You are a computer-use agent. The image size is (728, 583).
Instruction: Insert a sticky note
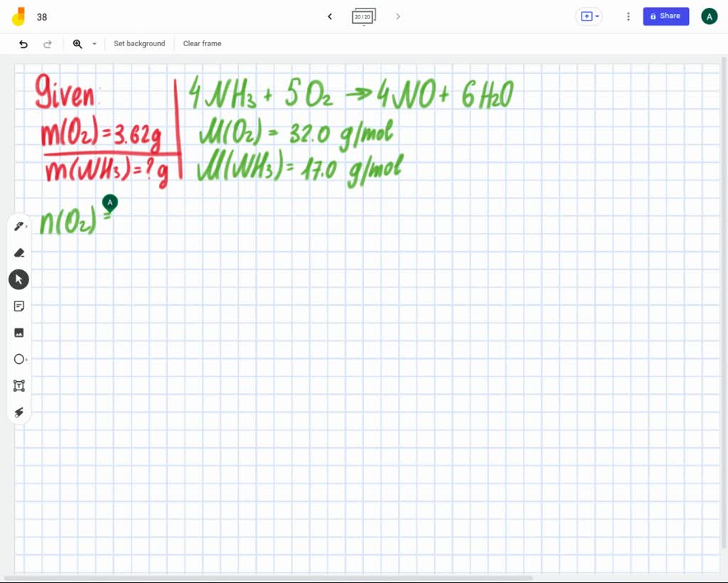click(x=19, y=306)
